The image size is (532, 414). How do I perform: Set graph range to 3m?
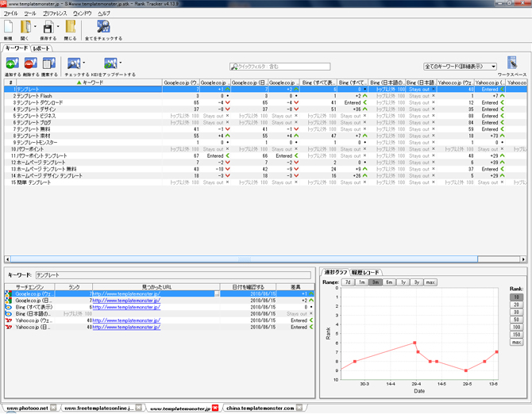[x=376, y=282]
